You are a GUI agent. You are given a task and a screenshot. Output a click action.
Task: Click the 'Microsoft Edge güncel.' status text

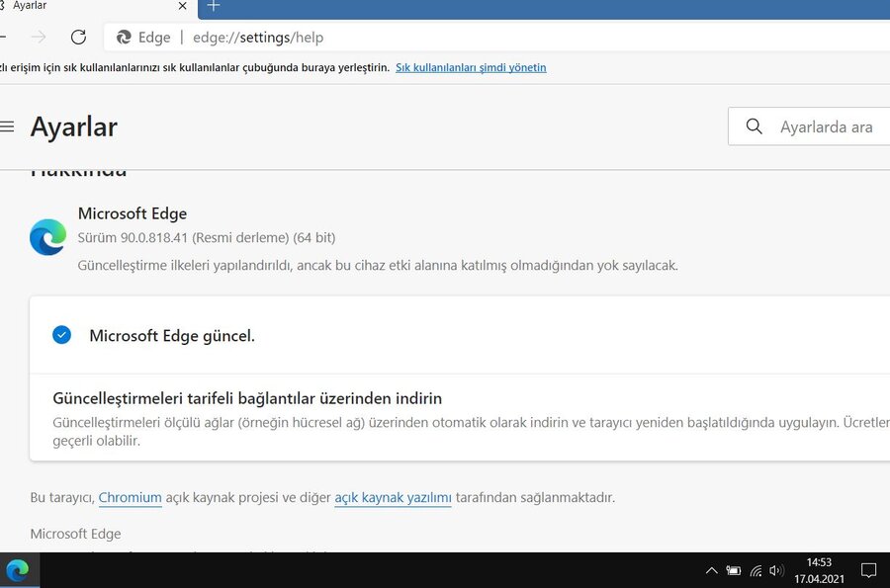172,336
